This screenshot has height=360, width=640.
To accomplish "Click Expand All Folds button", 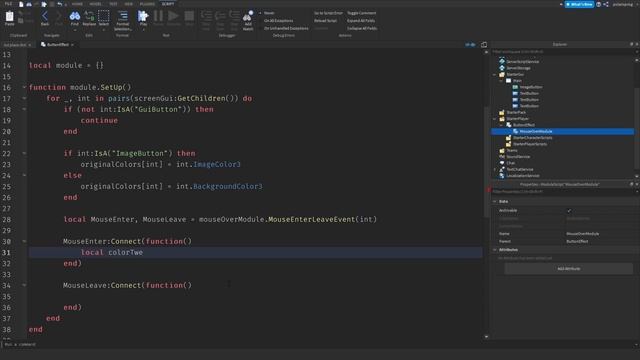I will 361,20.
